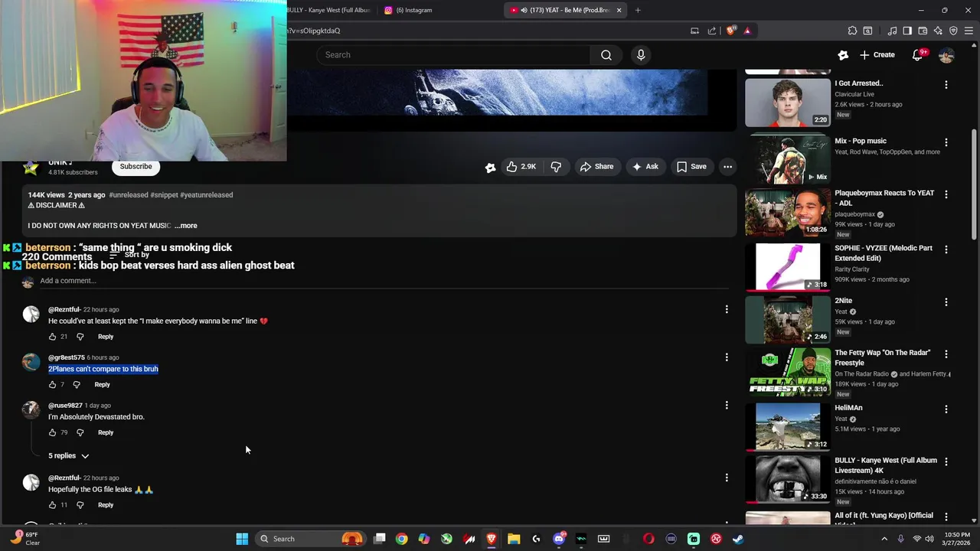Open File Explorer from the taskbar
The width and height of the screenshot is (980, 551).
click(x=514, y=539)
